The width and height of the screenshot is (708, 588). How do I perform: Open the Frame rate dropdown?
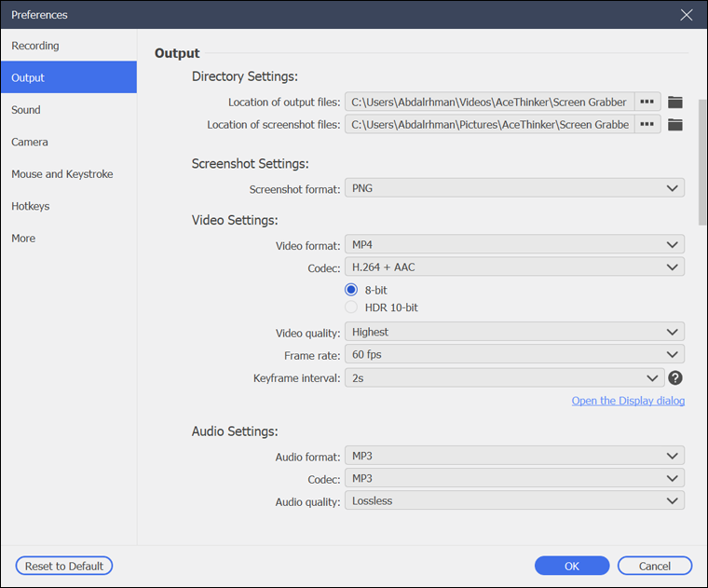(x=514, y=355)
